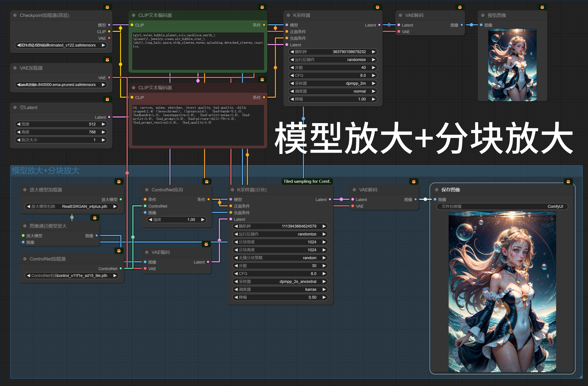The height and width of the screenshot is (386, 588).
Task: Open RealESRGAN_x4plus.pth upscale model selector
Action: pyautogui.click(x=72, y=206)
